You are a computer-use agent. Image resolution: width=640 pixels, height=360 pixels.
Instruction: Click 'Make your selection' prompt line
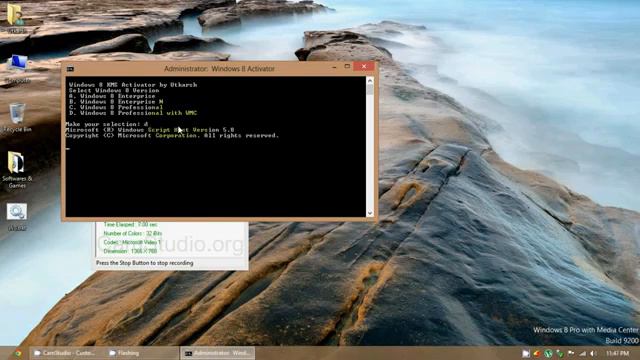[107, 124]
